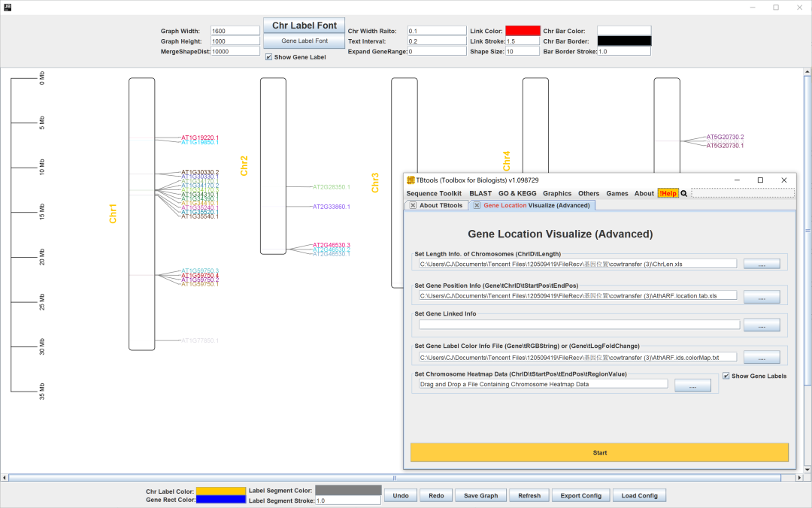Click the search magnifier in TBtools menu bar
The width and height of the screenshot is (812, 508).
point(683,193)
